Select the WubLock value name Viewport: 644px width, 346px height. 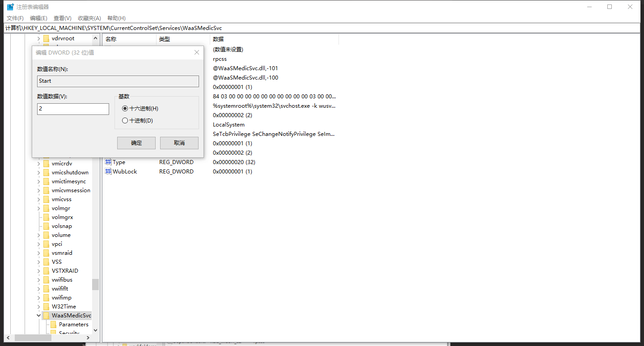point(125,172)
